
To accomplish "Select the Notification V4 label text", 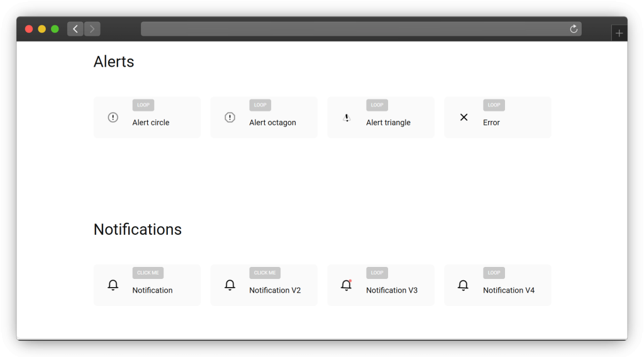I will click(x=509, y=290).
